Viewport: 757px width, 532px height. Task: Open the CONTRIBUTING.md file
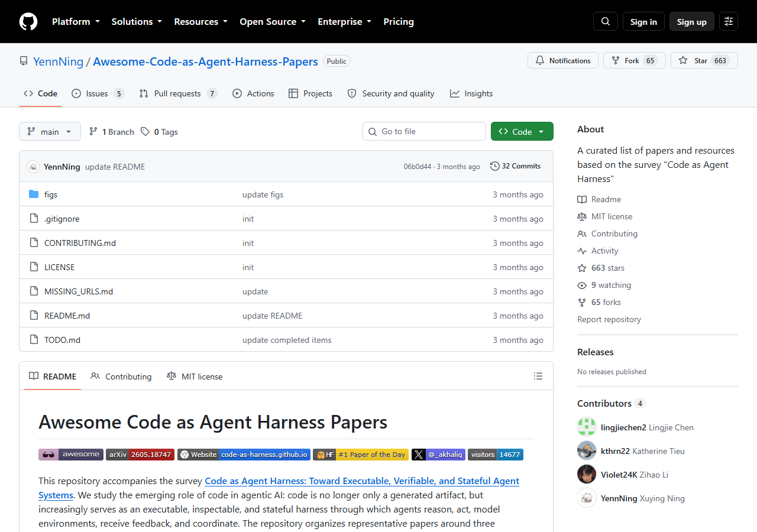(x=80, y=243)
